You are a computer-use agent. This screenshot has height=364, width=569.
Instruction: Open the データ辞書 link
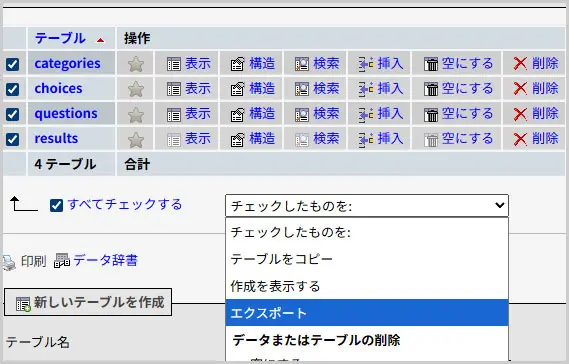pyautogui.click(x=106, y=260)
